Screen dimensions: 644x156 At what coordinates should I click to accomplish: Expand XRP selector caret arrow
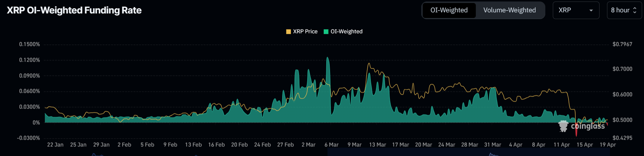click(x=591, y=10)
